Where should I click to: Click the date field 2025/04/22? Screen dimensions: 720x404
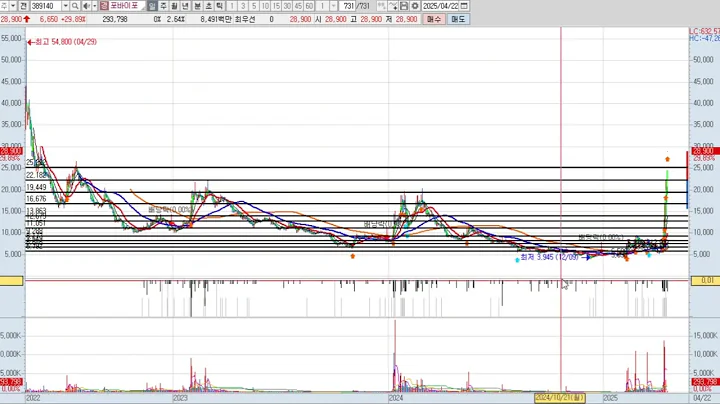click(x=440, y=6)
